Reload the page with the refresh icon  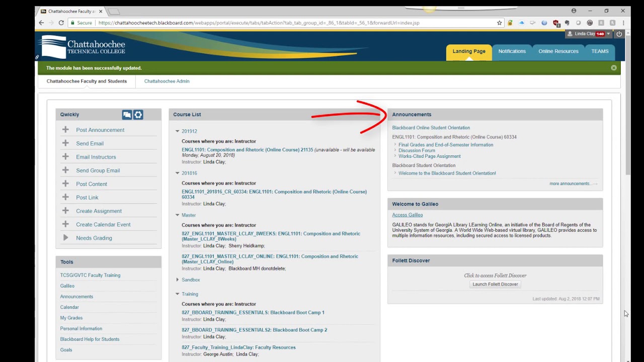pyautogui.click(x=61, y=23)
